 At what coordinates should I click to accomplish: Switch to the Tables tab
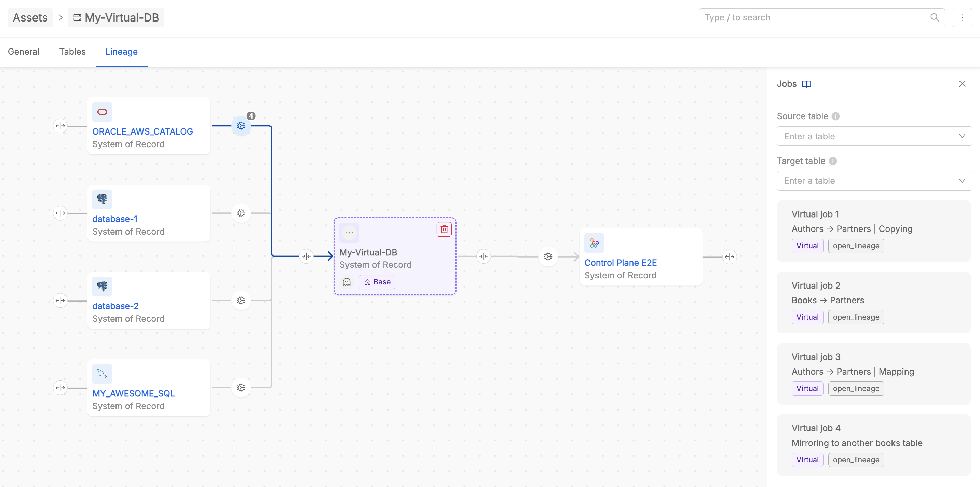[x=72, y=52]
